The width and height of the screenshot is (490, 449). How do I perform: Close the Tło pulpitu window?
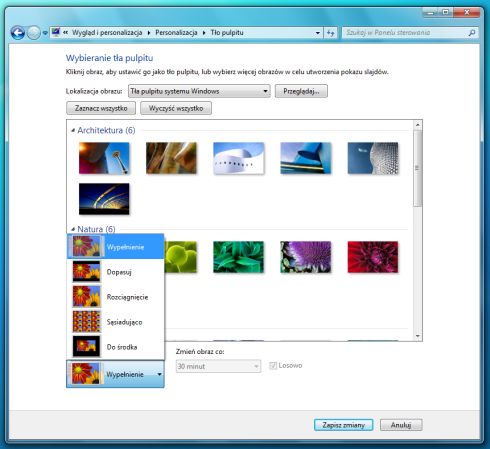(x=467, y=13)
